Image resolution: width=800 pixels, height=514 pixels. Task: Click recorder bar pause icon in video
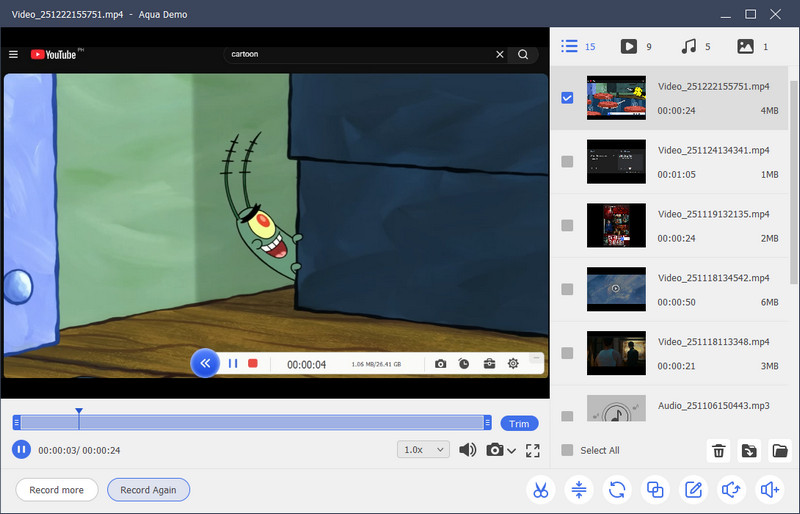click(233, 363)
